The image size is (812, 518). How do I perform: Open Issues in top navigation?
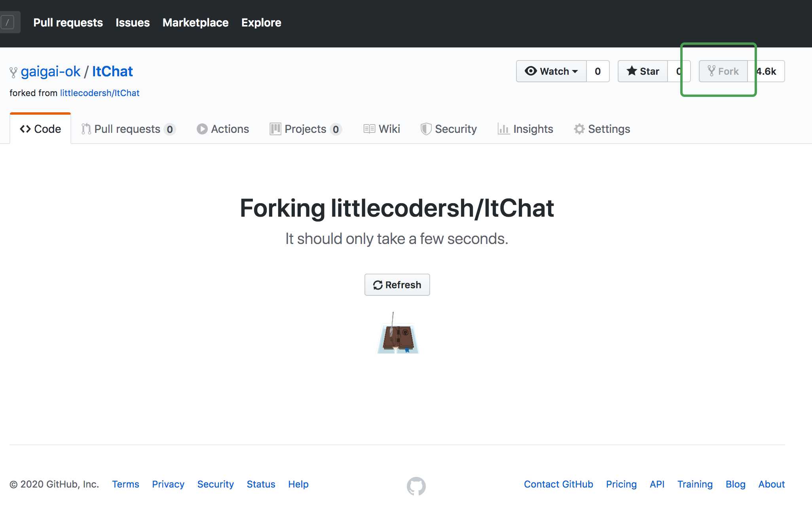pyautogui.click(x=133, y=23)
